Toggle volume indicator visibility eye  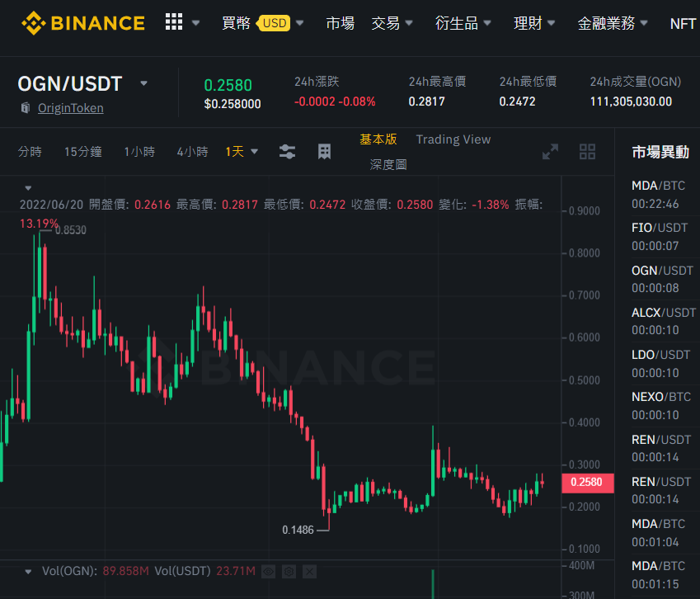(x=268, y=571)
